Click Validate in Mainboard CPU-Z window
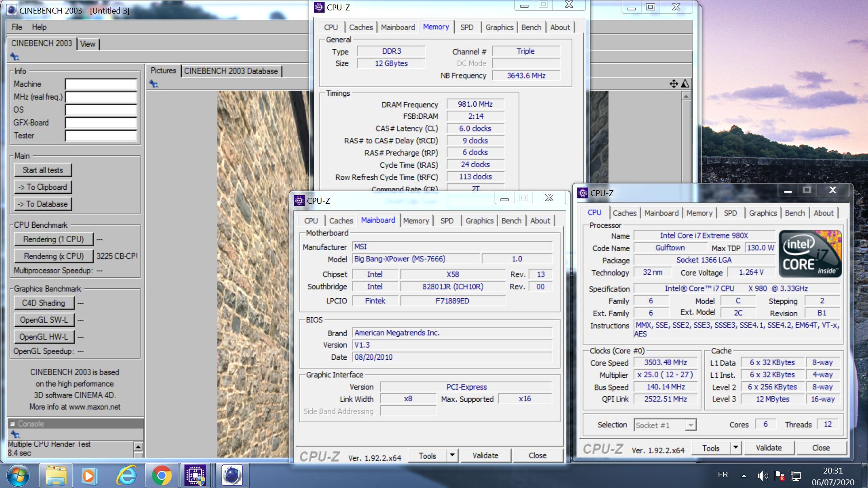Image resolution: width=868 pixels, height=488 pixels. (x=486, y=455)
